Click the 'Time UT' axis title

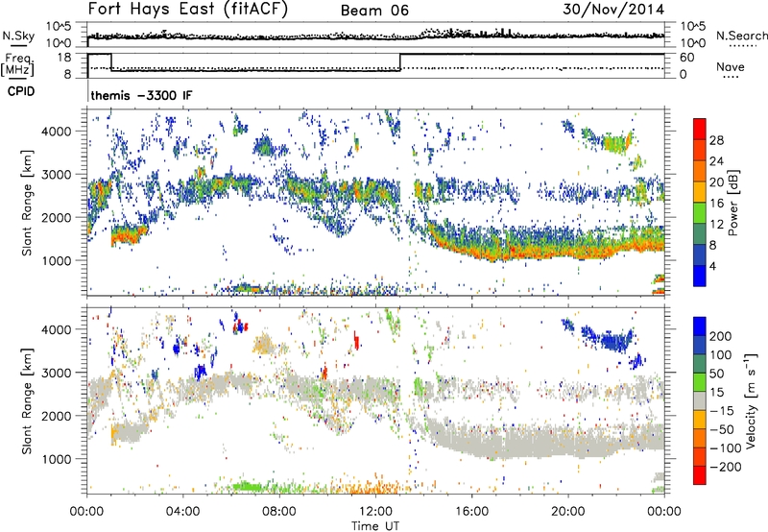coord(375,525)
